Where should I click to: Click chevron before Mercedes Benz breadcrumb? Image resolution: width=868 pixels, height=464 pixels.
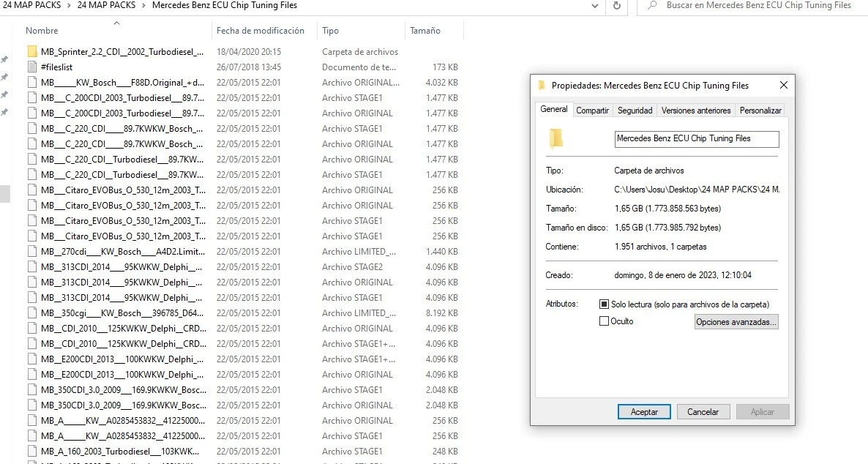144,6
